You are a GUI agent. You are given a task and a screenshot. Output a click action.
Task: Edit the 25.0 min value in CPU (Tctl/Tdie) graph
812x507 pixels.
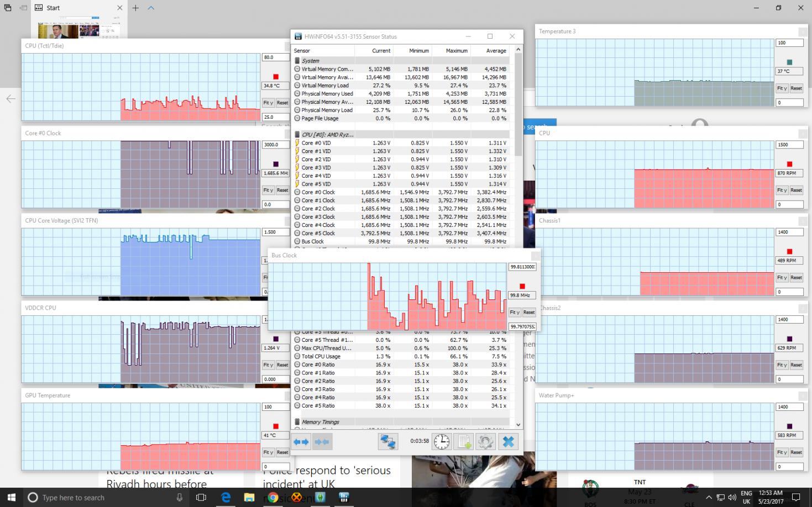tap(275, 117)
